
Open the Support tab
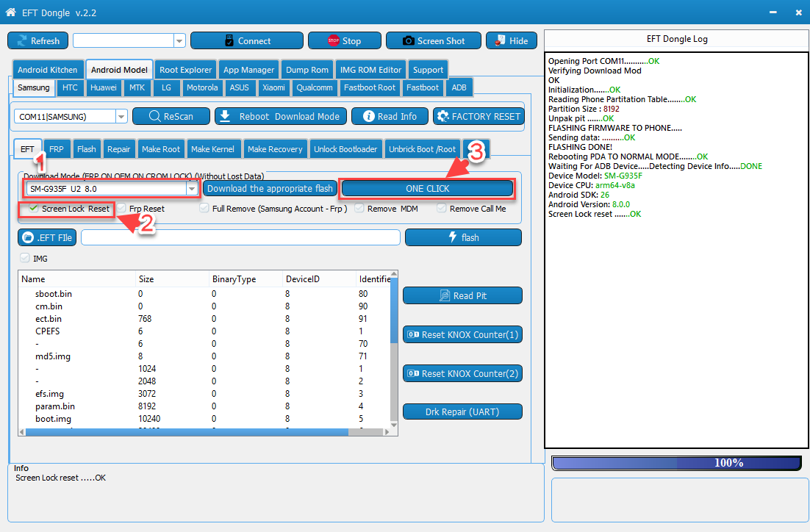[x=428, y=70]
